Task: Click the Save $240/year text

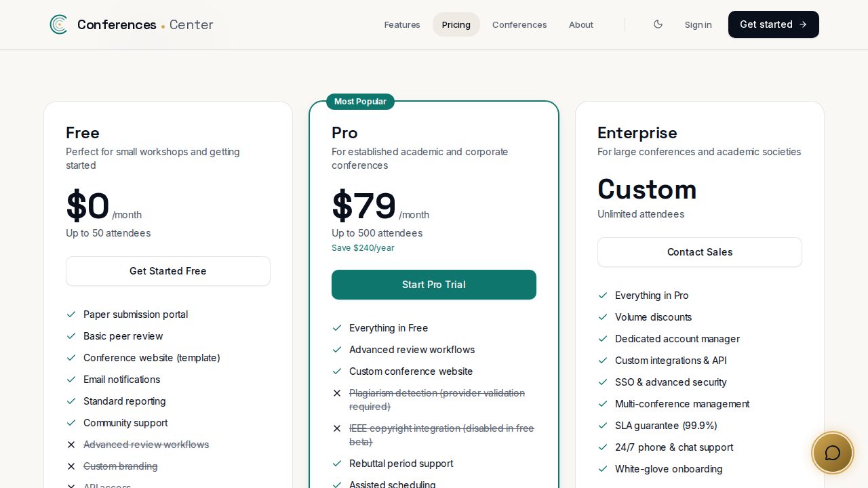Action: pos(363,248)
